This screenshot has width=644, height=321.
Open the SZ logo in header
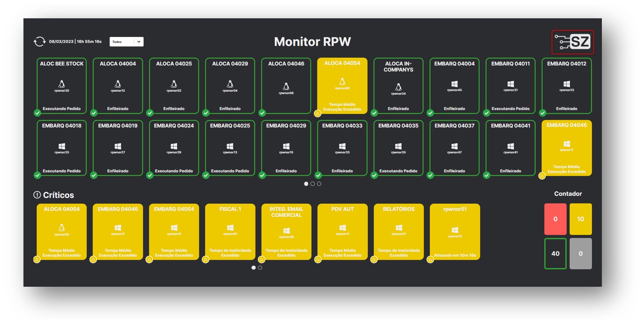[572, 42]
